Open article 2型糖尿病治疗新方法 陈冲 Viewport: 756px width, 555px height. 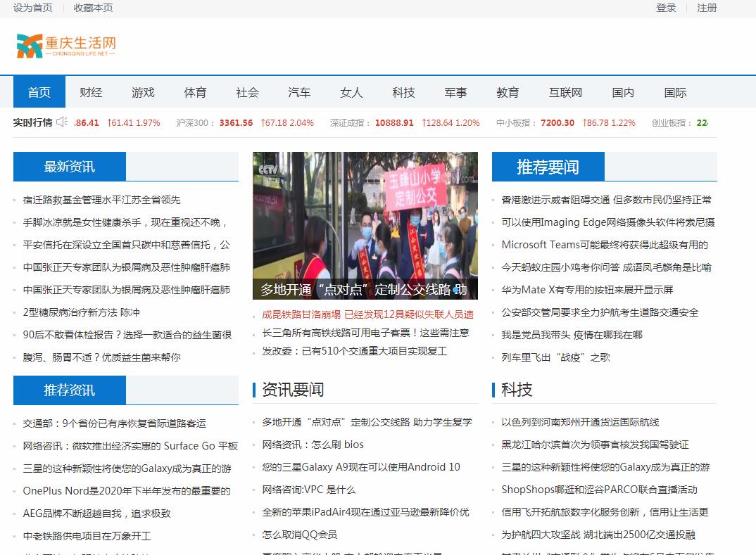point(82,312)
